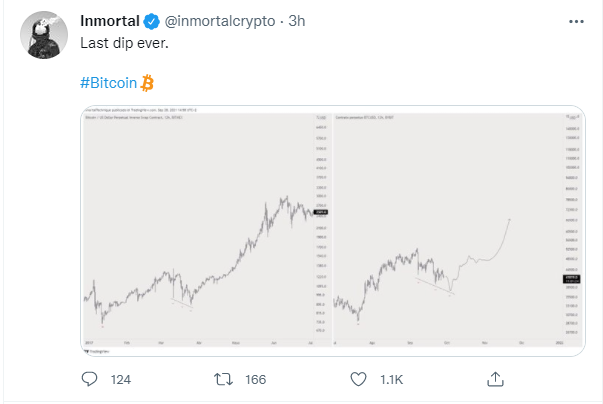
Task: Follow the #Bitcoin hashtag link
Action: pos(108,82)
